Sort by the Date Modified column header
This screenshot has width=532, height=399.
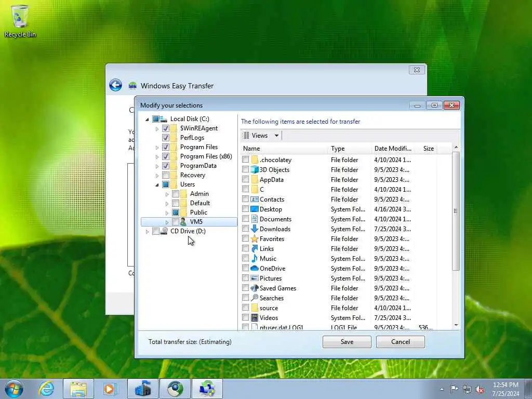pos(393,148)
